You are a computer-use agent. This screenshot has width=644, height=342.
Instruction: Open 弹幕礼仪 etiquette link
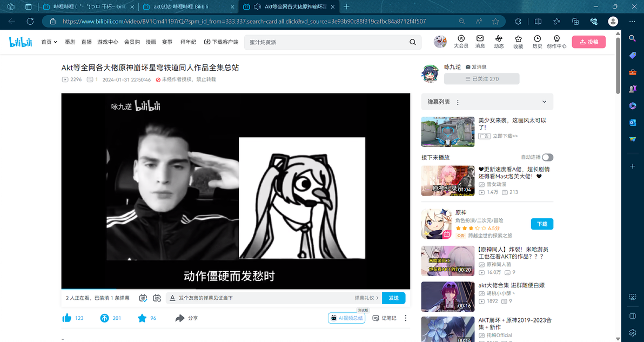pyautogui.click(x=366, y=298)
